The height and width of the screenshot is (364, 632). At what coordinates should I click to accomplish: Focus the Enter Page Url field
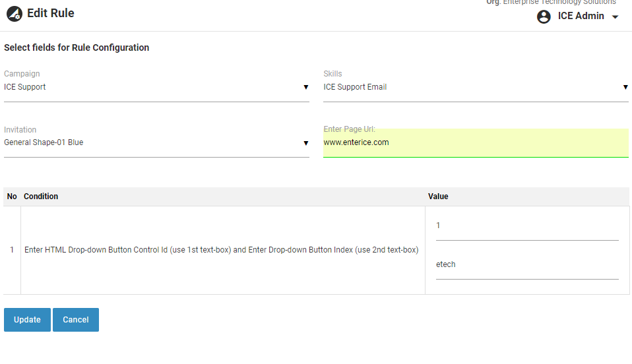pos(475,142)
